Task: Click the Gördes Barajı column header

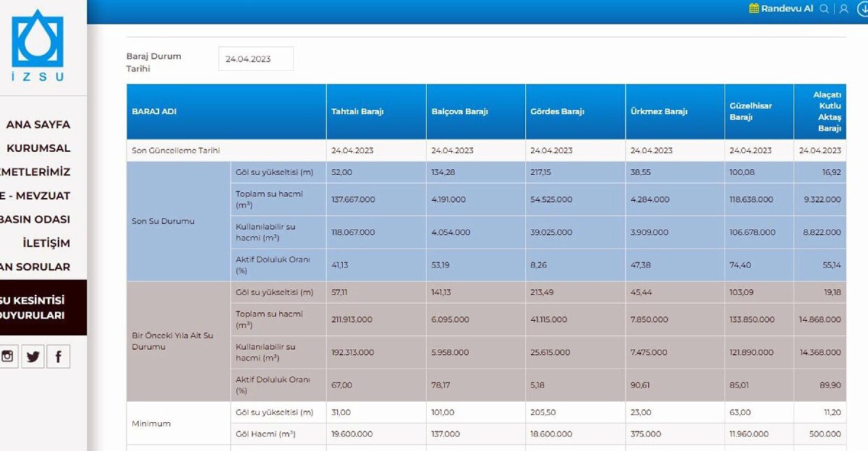Action: tap(557, 112)
